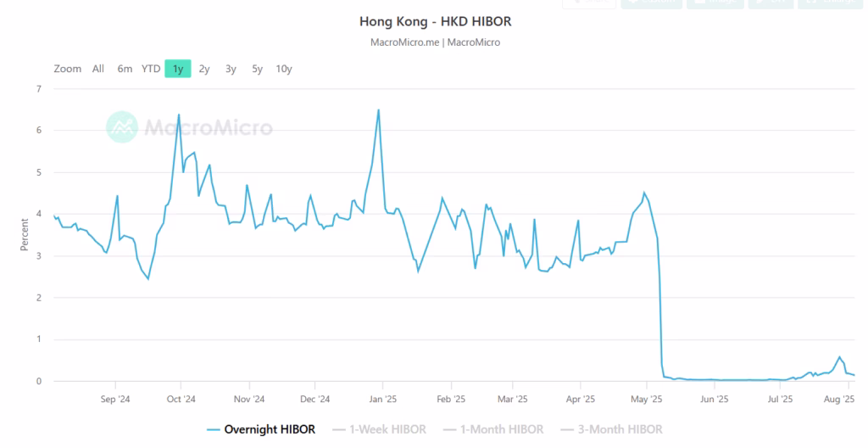Image resolution: width=868 pixels, height=448 pixels.
Task: Click the Sep '24 axis label
Action: [x=115, y=399]
